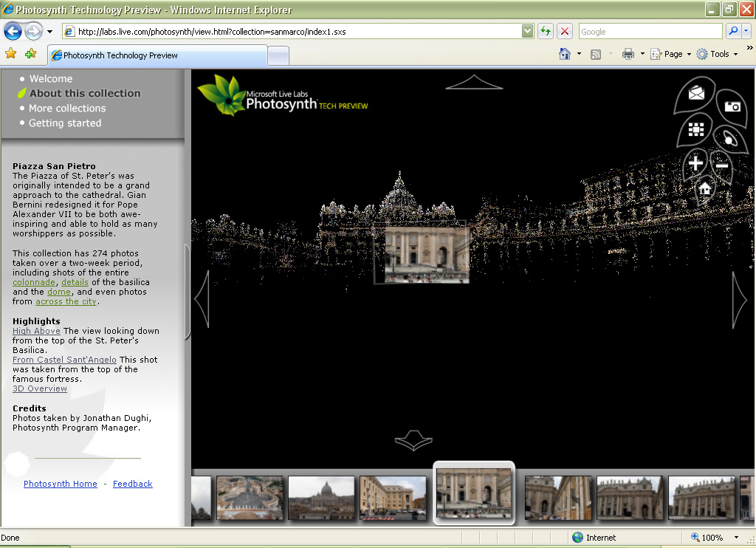Image resolution: width=756 pixels, height=548 pixels.
Task: Zoom in with the plus icon
Action: 695,163
